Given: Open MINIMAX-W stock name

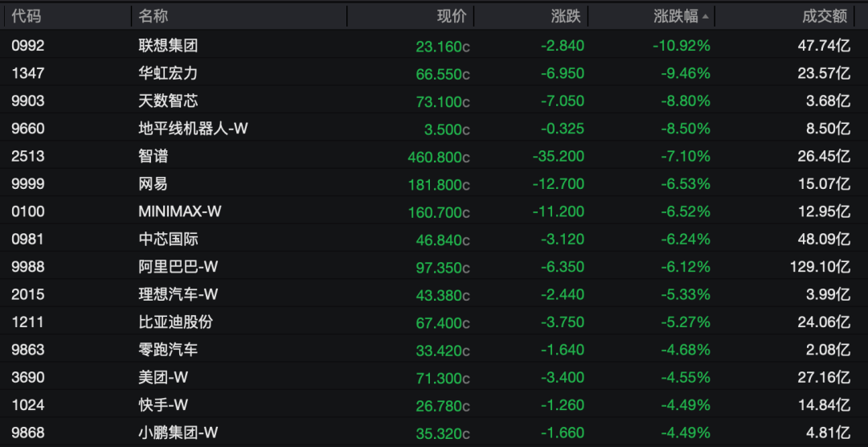Looking at the screenshot, I should point(179,211).
